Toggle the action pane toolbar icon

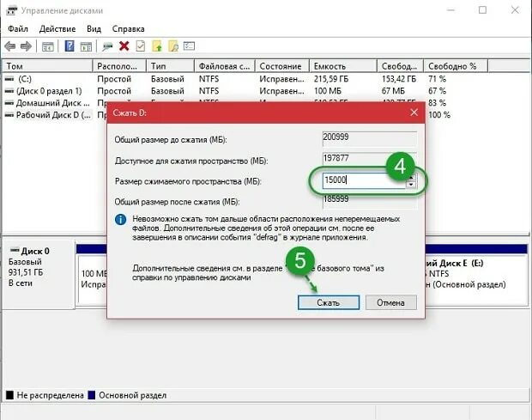(86, 46)
